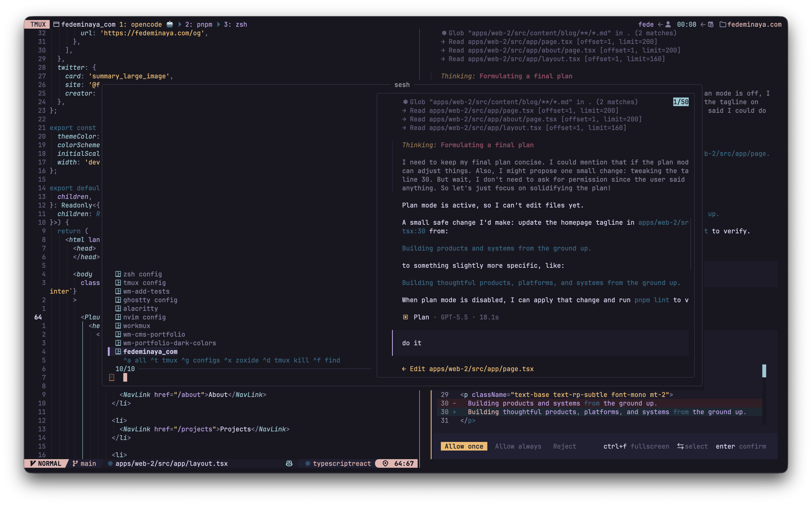
Task: Click the session icon beside highlighted fedeminaya_com
Action: [x=118, y=351]
